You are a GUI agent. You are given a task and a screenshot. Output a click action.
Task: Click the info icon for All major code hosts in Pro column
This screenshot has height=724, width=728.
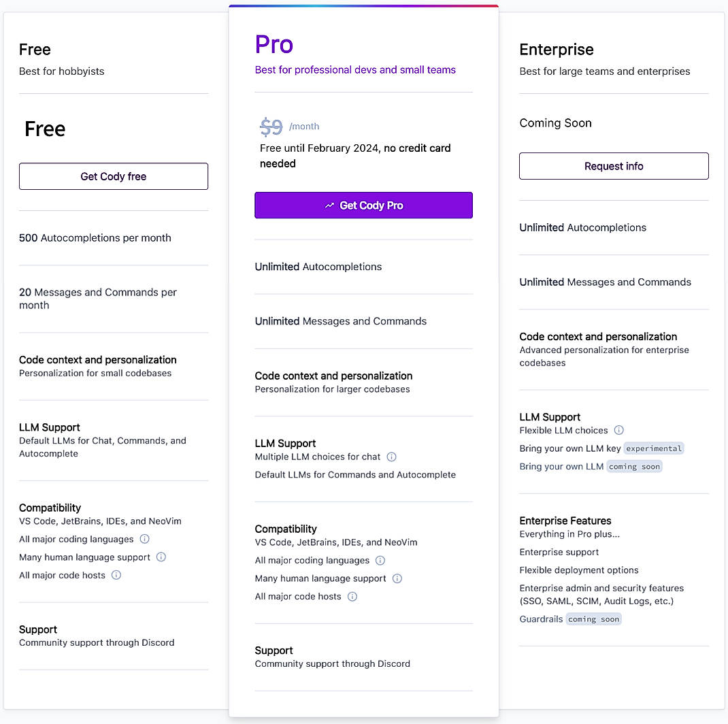coord(352,596)
